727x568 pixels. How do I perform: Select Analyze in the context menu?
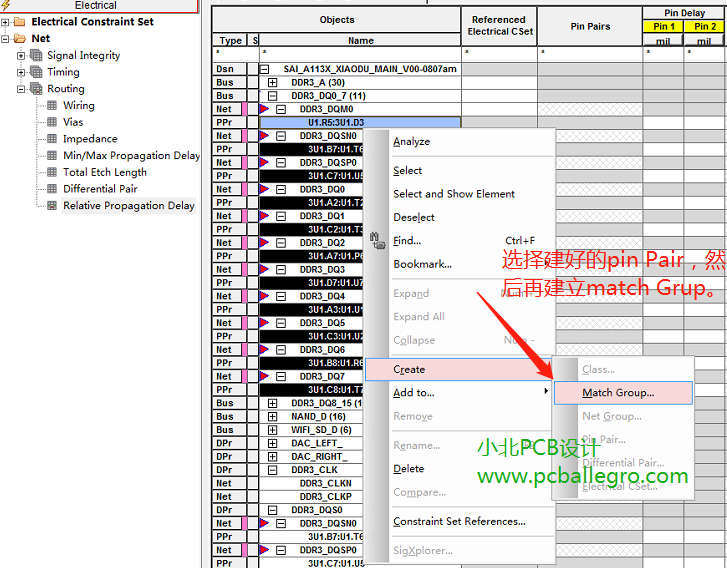coord(411,142)
